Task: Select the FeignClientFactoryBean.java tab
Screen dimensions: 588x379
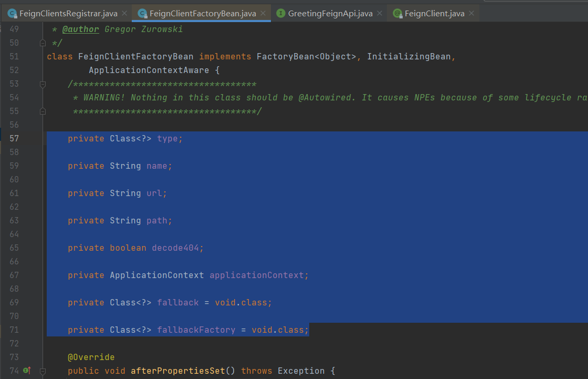Action: click(203, 14)
